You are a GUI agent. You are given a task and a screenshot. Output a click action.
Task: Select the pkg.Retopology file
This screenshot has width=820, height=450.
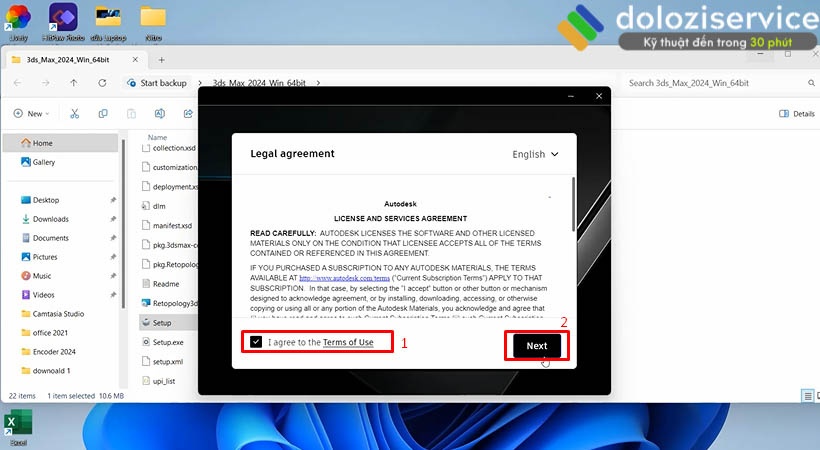point(169,264)
